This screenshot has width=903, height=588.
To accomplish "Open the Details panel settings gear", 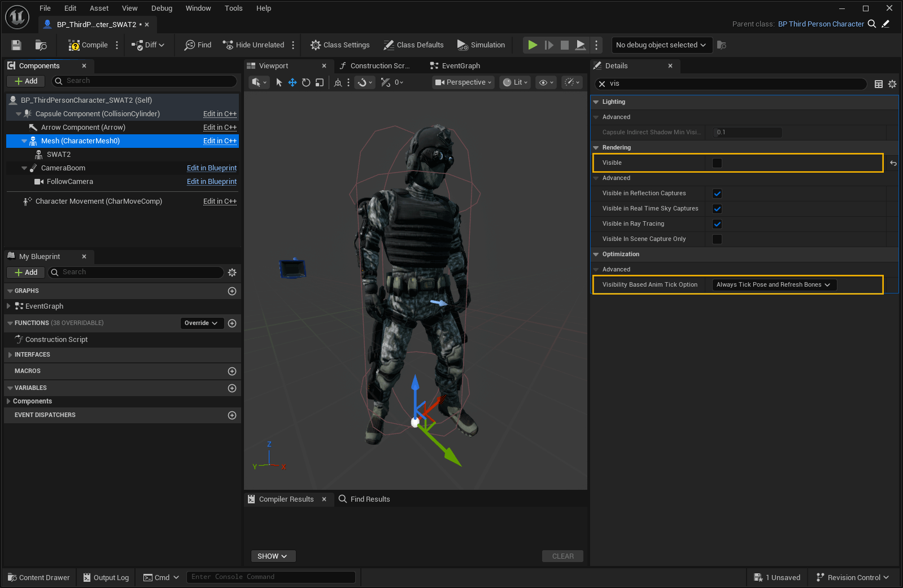I will 892,84.
